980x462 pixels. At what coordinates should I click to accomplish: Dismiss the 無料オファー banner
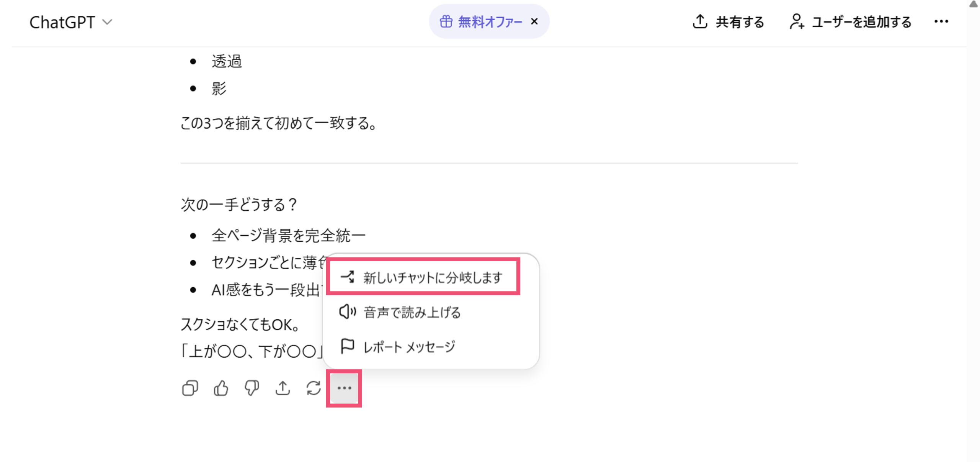point(534,21)
